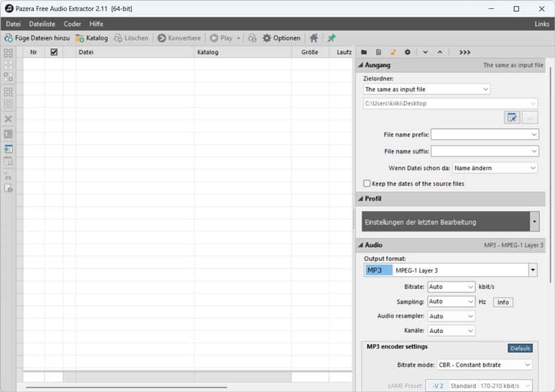Click inside the File name suffix field

point(481,151)
